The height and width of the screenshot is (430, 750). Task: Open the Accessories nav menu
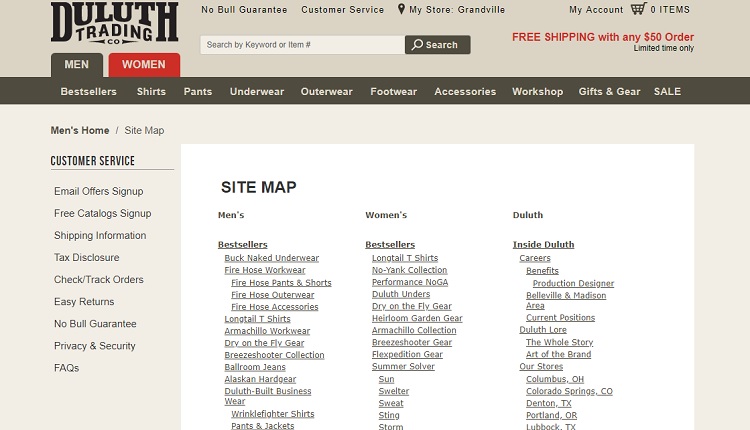[x=465, y=91]
